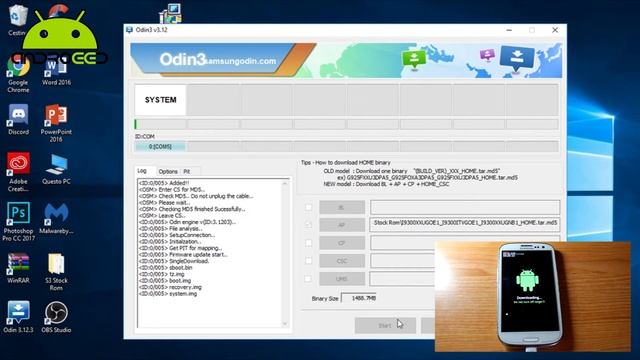Click the CP file button
The image size is (640, 360).
[x=342, y=243]
